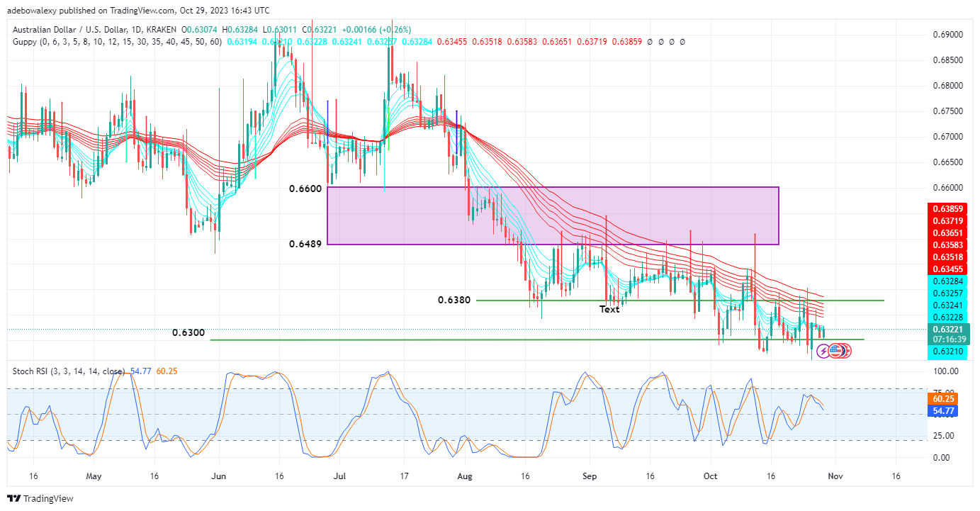The height and width of the screenshot is (511, 980).
Task: Click the purple lightning bolt event icon
Action: tap(823, 350)
